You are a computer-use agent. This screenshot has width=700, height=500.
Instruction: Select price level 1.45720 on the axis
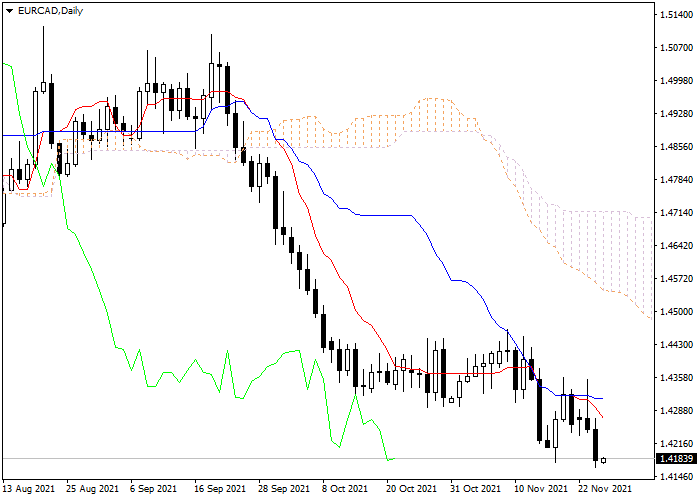[x=676, y=279]
